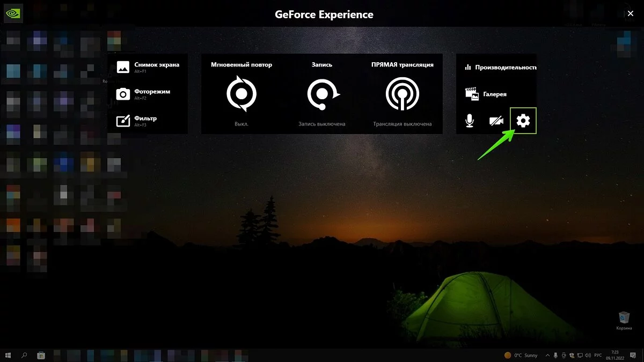Take a screenshot with Снимок экрана
The width and height of the screenshot is (644, 362).
148,67
